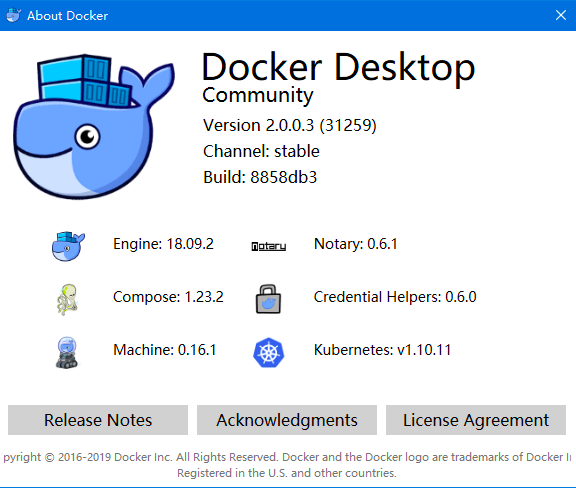Close the About Docker dialog
Image resolution: width=576 pixels, height=488 pixels.
click(x=561, y=15)
